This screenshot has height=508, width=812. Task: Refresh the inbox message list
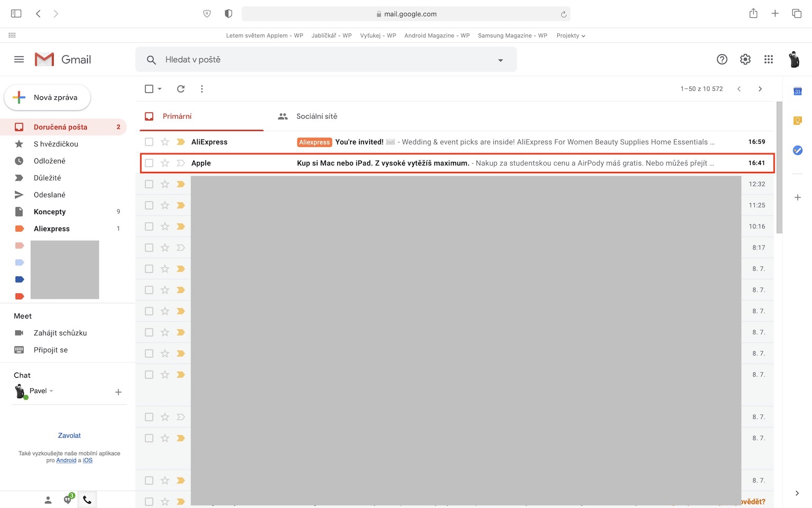click(x=181, y=89)
